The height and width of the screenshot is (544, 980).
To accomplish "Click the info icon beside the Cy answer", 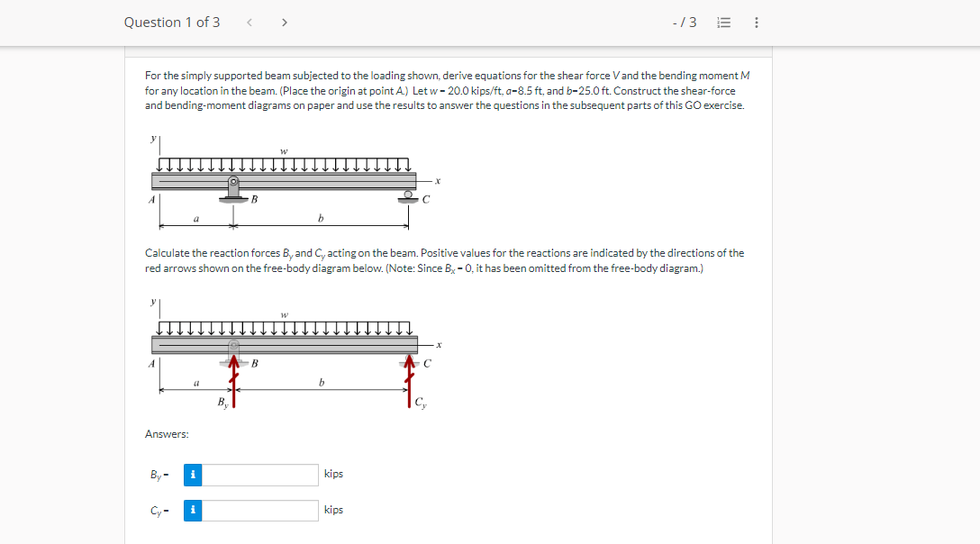I will click(192, 509).
